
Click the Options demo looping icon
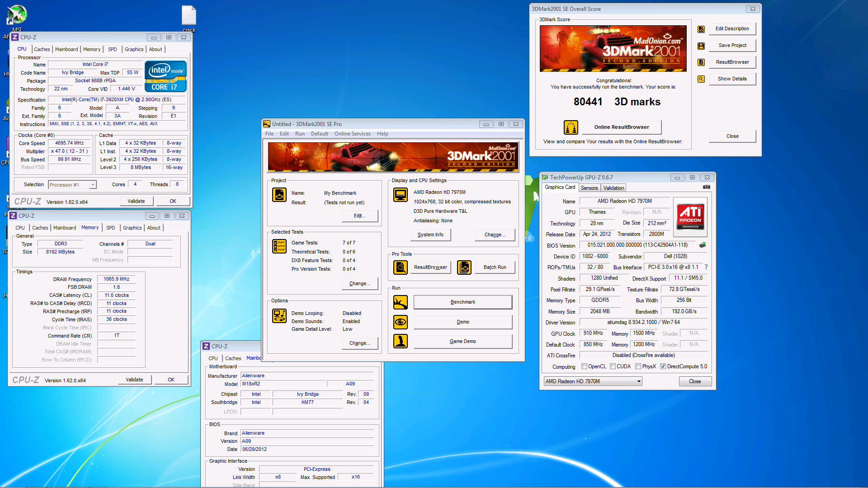coord(279,316)
